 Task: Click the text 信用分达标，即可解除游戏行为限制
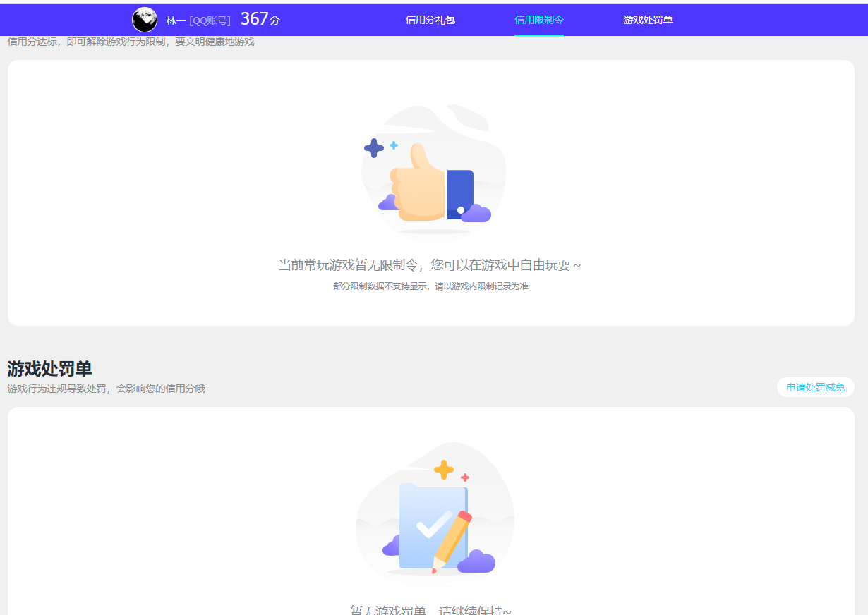click(86, 42)
